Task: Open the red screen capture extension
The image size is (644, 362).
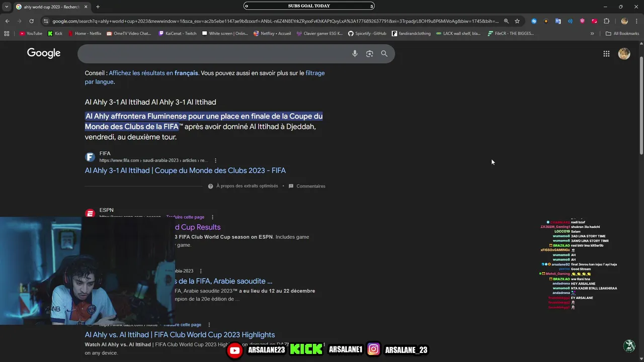Action: click(594, 21)
